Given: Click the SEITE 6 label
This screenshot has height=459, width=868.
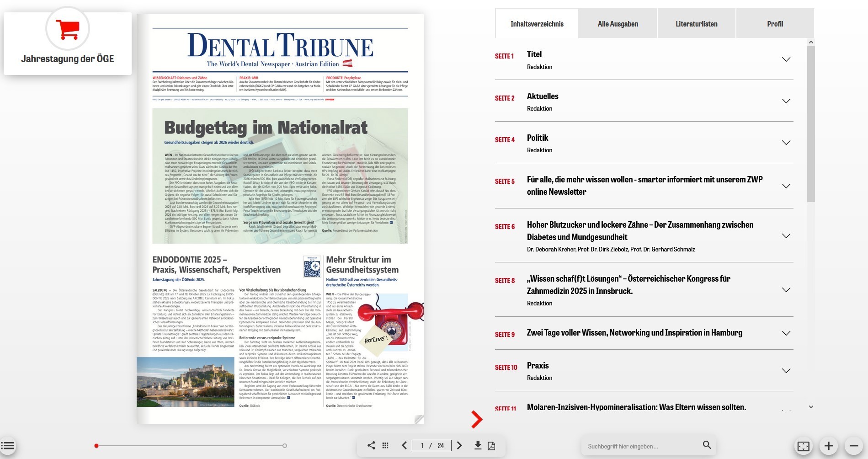Looking at the screenshot, I should click(x=505, y=227).
